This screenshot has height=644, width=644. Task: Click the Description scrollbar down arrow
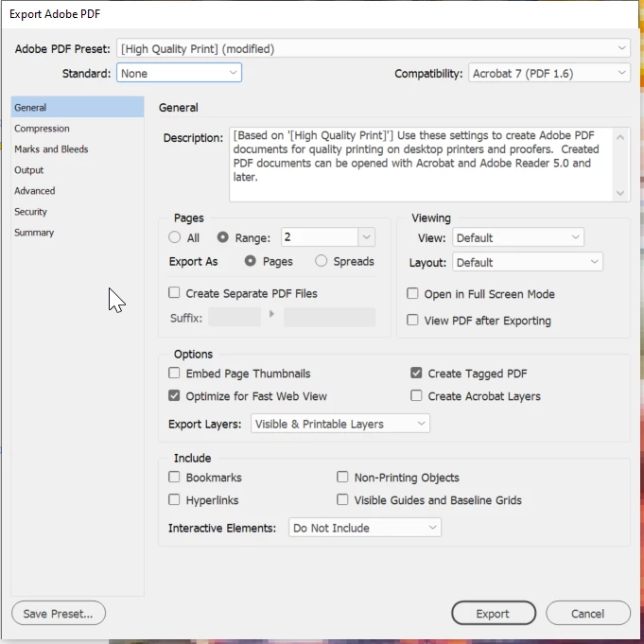click(620, 193)
